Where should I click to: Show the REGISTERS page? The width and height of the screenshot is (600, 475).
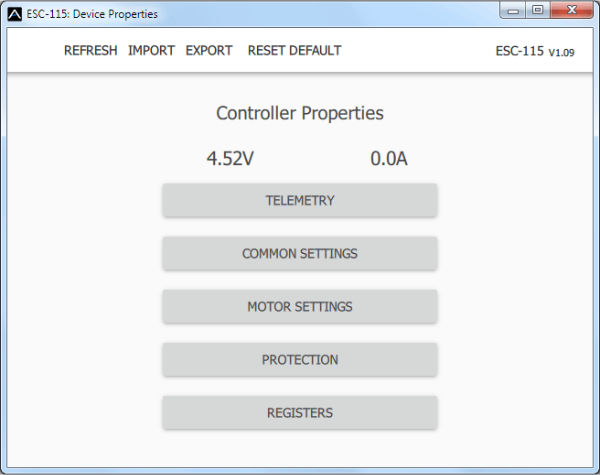click(300, 412)
